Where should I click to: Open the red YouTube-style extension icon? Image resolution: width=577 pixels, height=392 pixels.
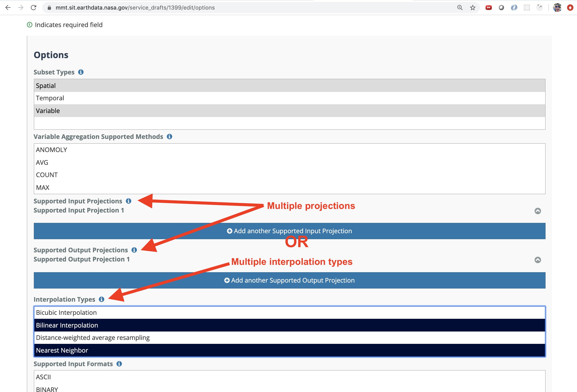pos(488,8)
